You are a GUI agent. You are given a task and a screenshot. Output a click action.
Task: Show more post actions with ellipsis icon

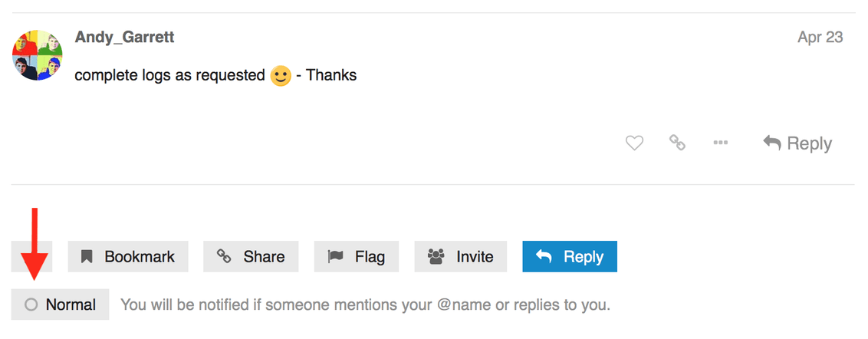(x=720, y=143)
